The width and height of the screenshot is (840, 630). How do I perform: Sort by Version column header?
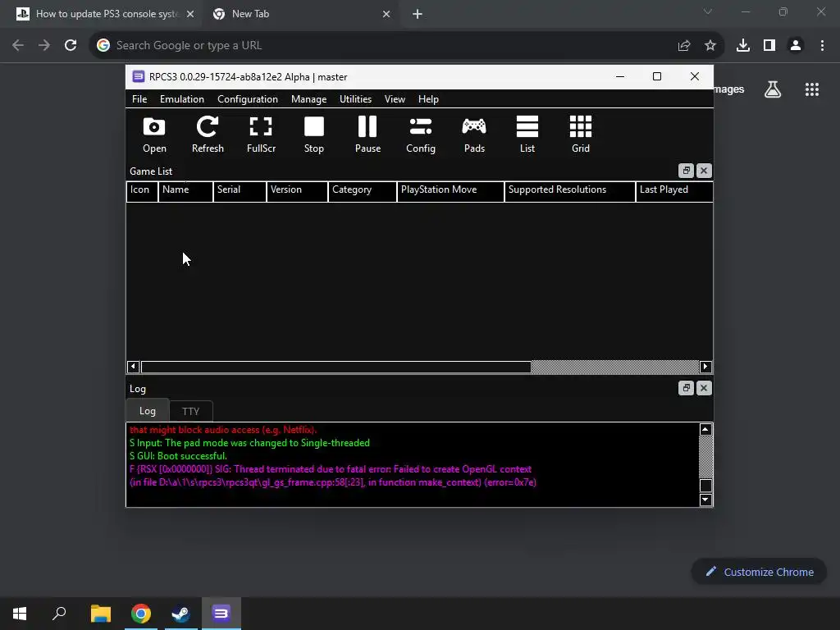297,191
